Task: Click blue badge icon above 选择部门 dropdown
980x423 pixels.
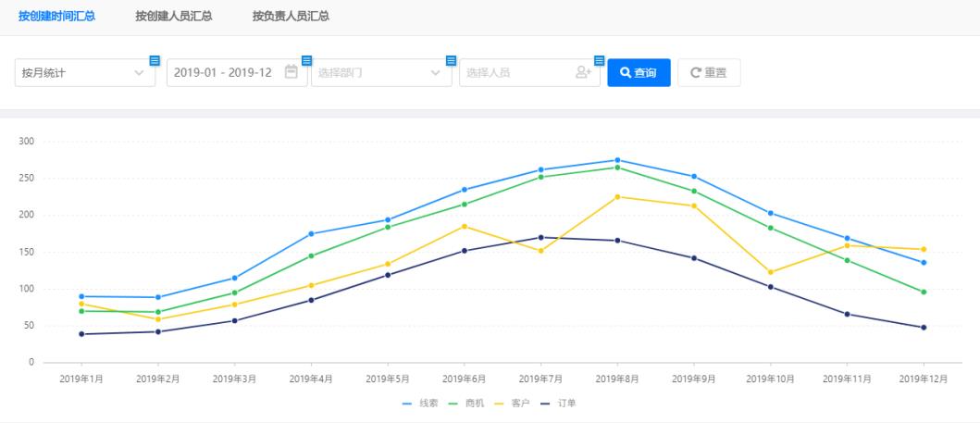Action: 452,61
